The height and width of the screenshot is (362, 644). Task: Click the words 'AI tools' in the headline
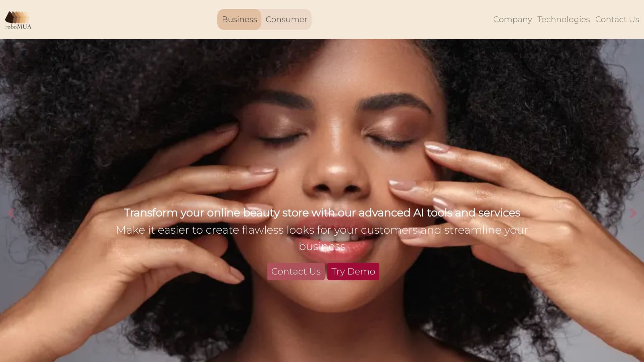click(433, 213)
